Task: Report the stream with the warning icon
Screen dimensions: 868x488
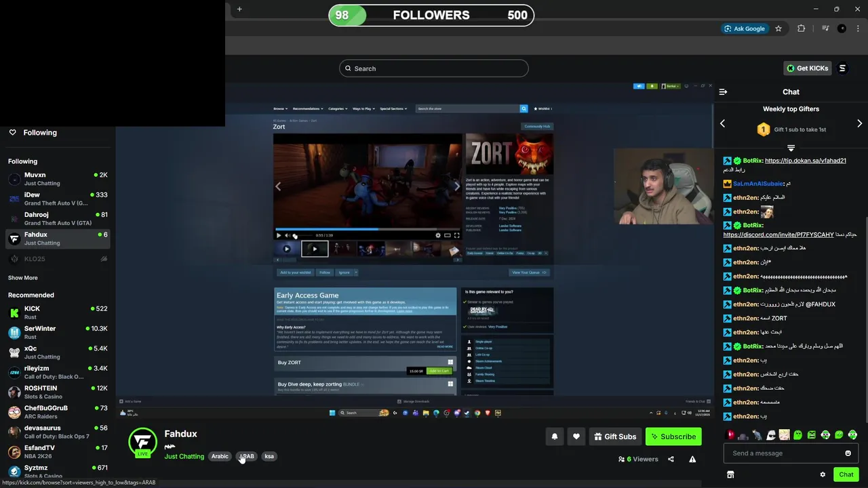Action: click(x=692, y=459)
